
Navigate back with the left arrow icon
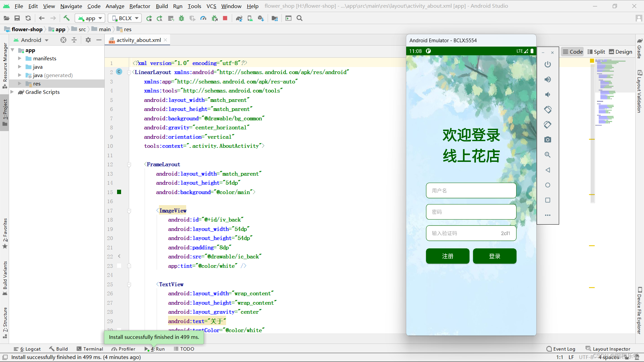[42, 18]
